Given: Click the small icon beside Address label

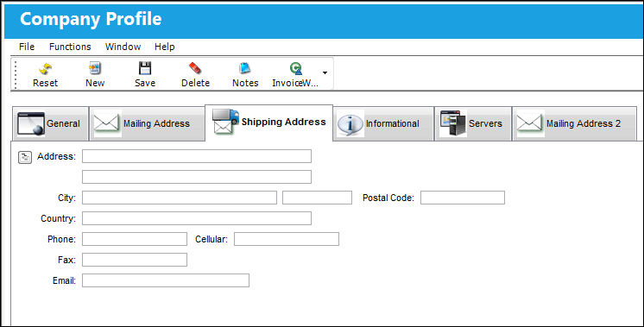Looking at the screenshot, I should [x=25, y=157].
